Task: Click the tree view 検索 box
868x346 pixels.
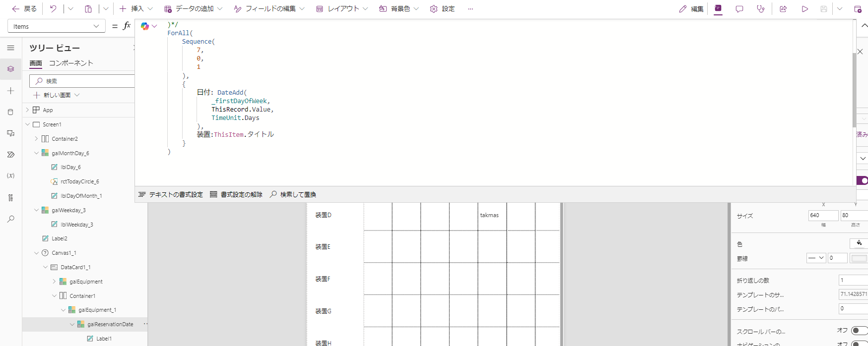Action: pyautogui.click(x=82, y=81)
